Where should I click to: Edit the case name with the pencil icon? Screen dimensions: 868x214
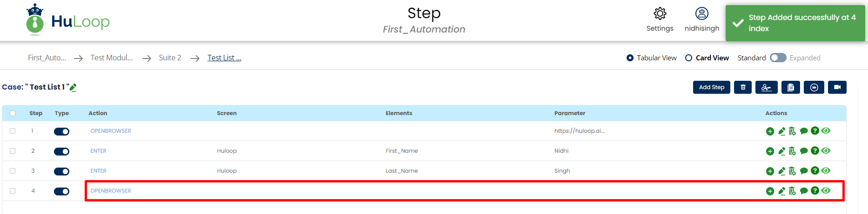pos(73,87)
